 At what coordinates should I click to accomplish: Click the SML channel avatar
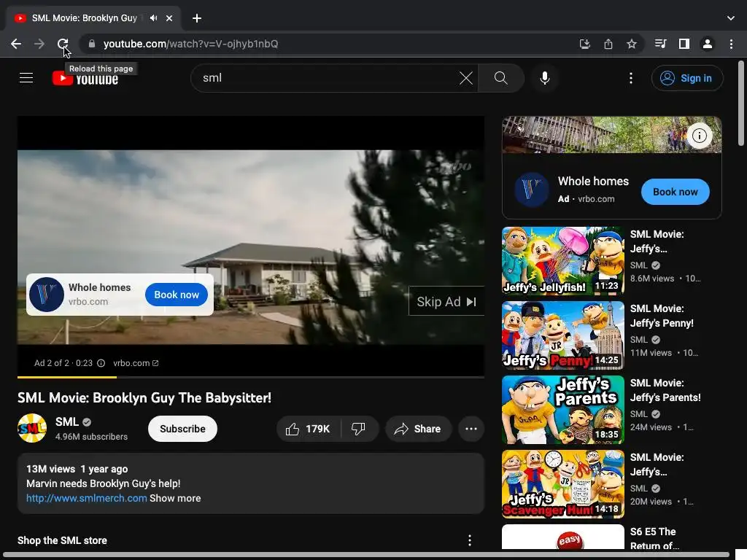coord(32,428)
